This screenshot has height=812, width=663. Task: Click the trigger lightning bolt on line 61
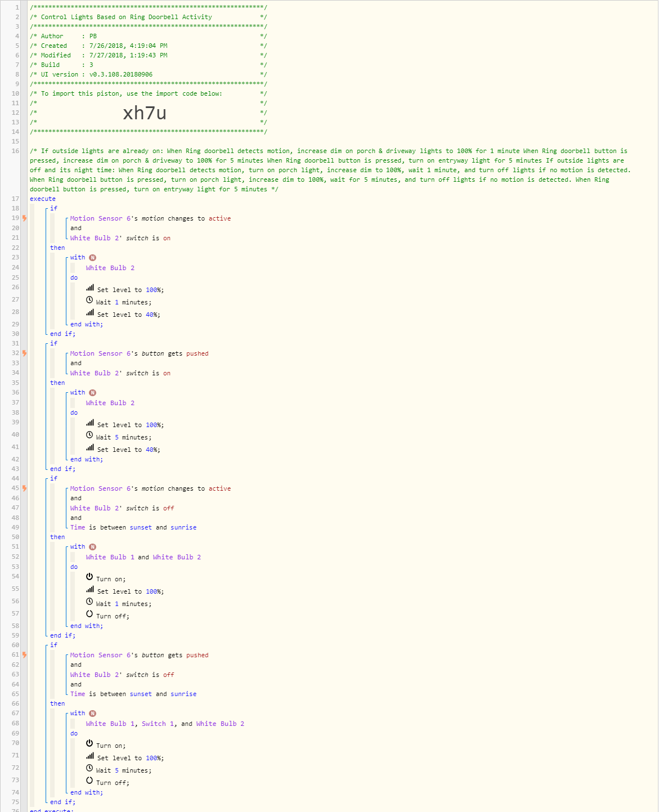point(24,654)
